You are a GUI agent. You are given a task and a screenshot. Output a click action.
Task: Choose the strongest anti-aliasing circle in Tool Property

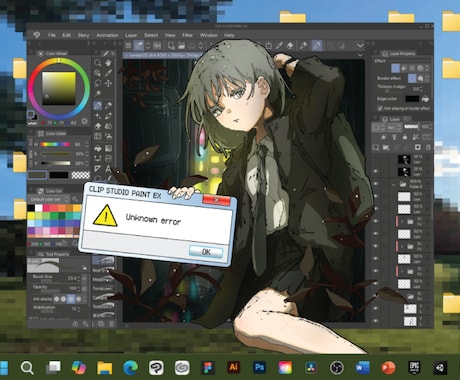pos(79,299)
